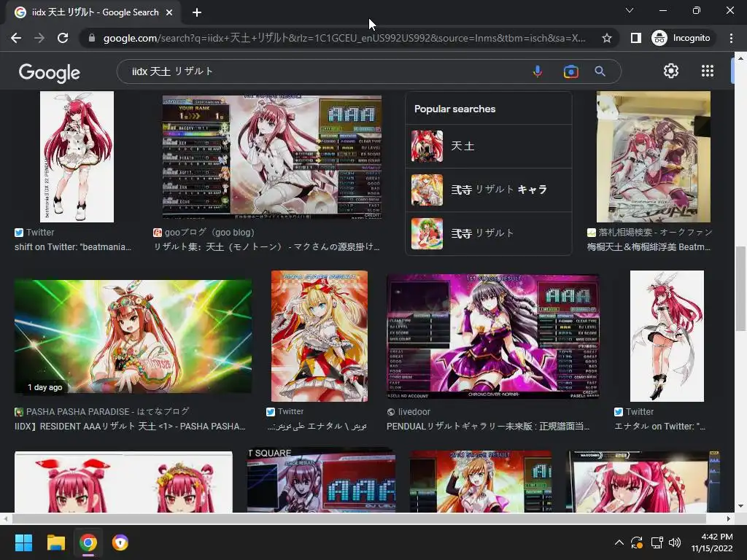Open the blonde character Final Stage Result image
This screenshot has height=560, width=747.
tap(320, 336)
